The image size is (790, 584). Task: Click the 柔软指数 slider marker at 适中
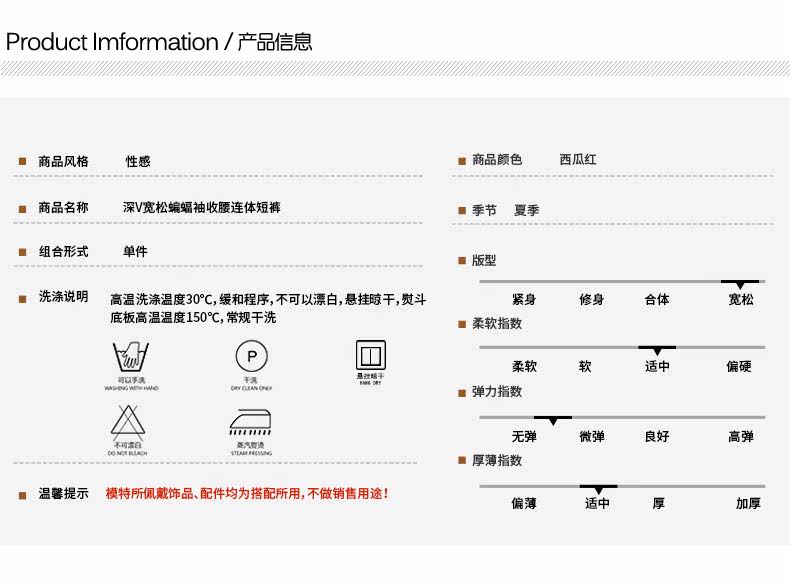pos(657,350)
